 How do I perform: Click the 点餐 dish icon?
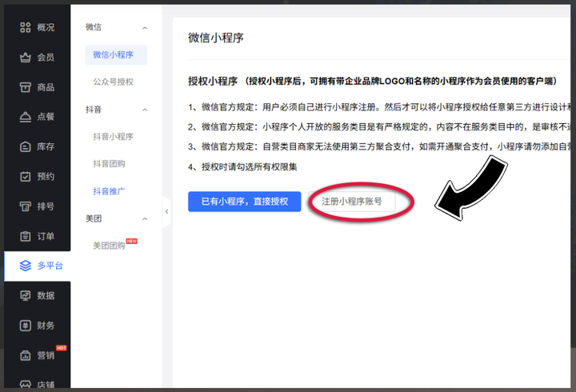(26, 117)
